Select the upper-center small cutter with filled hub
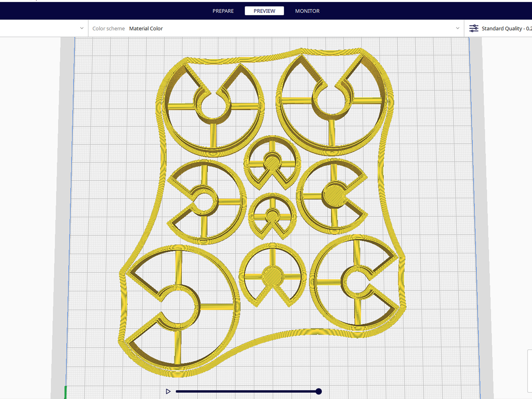The image size is (532, 399). (272, 162)
